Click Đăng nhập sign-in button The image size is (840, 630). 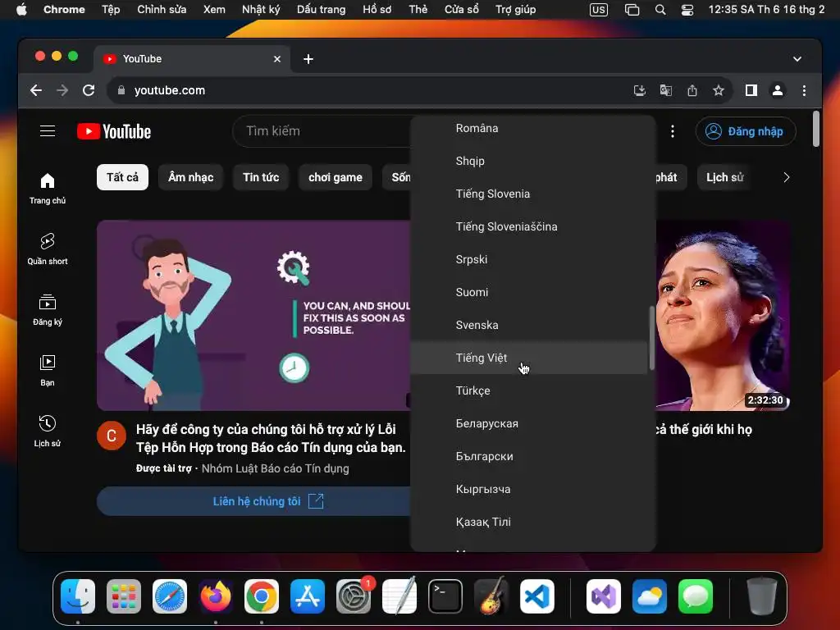click(x=745, y=131)
